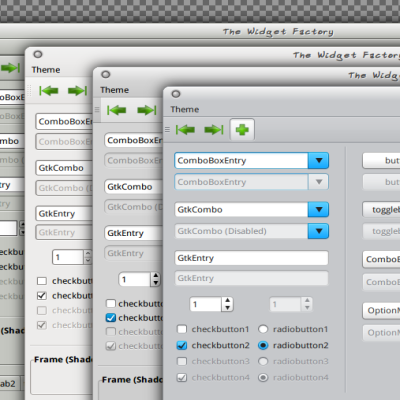Click the spinner value field showing 1 in the front window
400x400 pixels.
(x=205, y=304)
